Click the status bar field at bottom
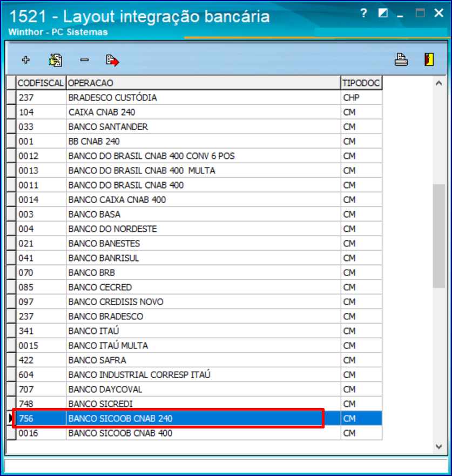This screenshot has width=452, height=476. 226,465
